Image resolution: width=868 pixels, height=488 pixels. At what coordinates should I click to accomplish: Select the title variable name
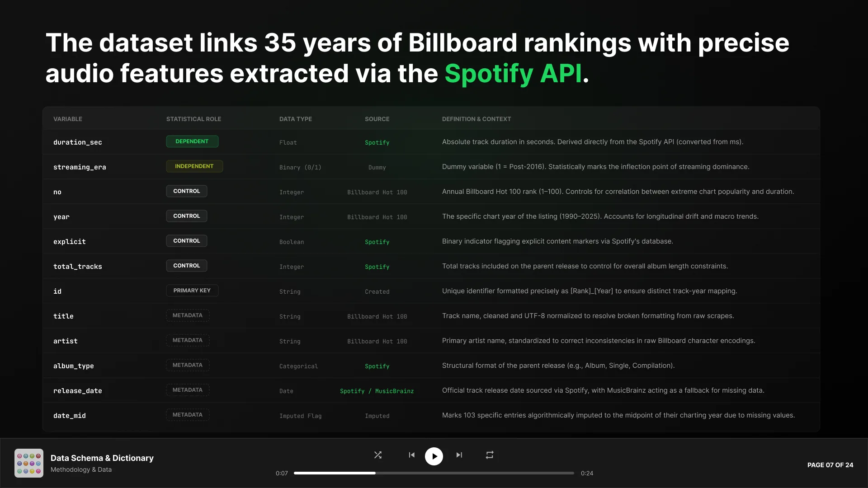63,316
